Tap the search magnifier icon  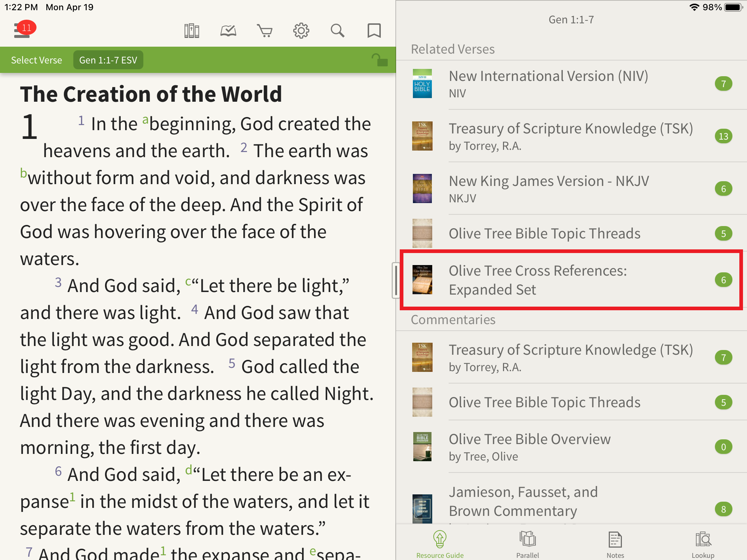[x=338, y=31]
